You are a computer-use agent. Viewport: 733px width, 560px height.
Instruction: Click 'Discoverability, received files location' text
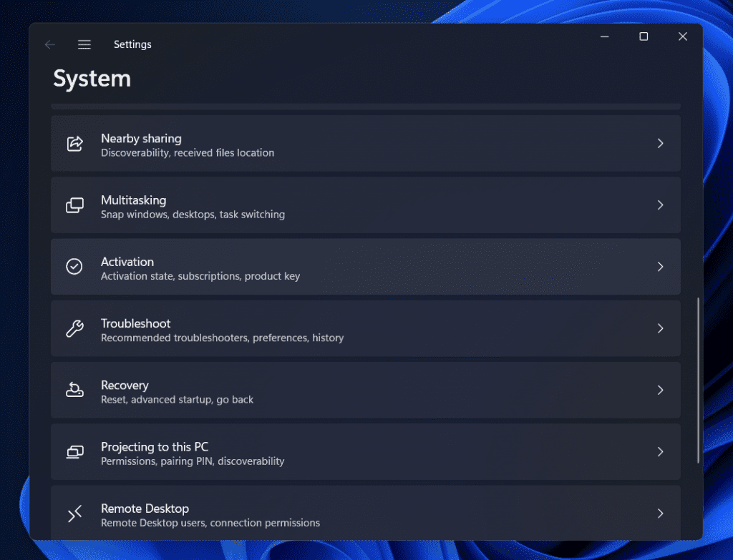pos(188,153)
